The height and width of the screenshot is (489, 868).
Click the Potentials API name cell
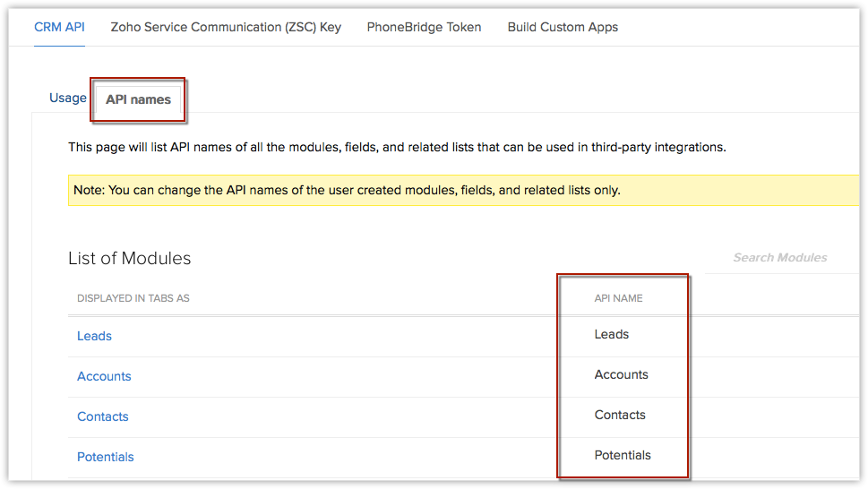coord(623,455)
